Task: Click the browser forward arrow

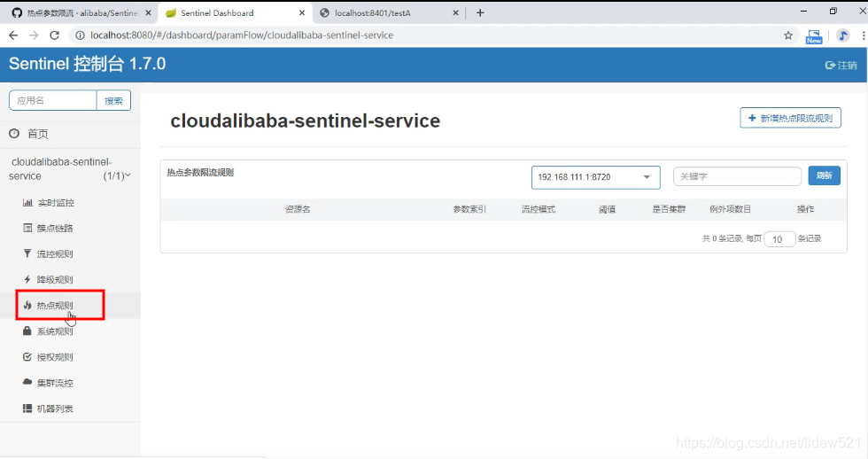Action: [x=34, y=35]
